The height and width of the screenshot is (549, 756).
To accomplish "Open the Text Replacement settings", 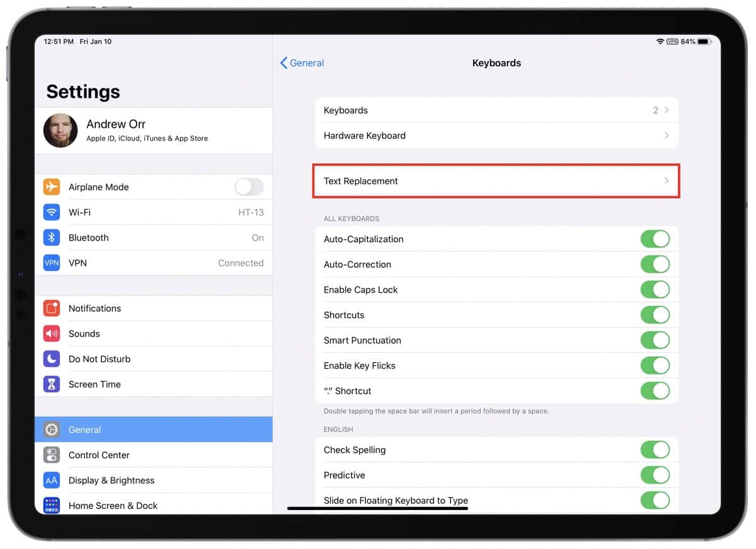I will pyautogui.click(x=496, y=181).
